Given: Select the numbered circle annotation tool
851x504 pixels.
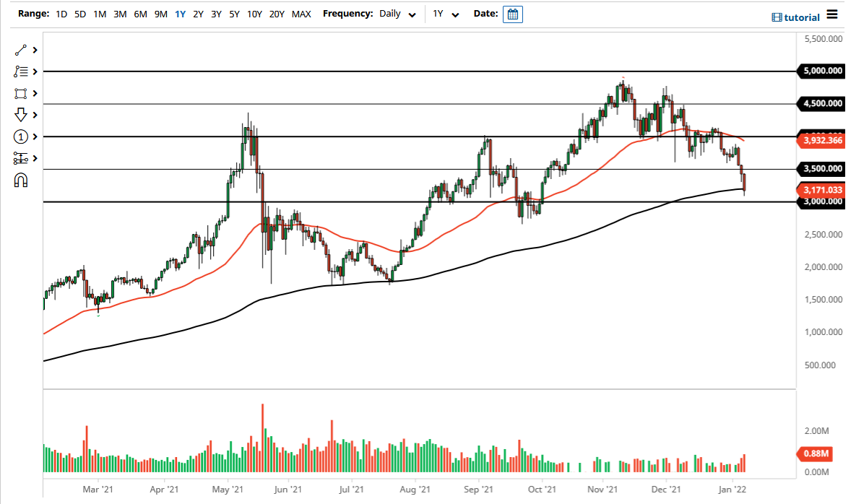Looking at the screenshot, I should click(21, 136).
